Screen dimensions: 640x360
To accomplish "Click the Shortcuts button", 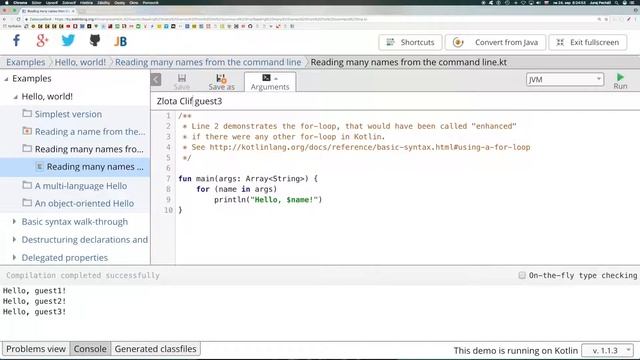I will pos(410,42).
